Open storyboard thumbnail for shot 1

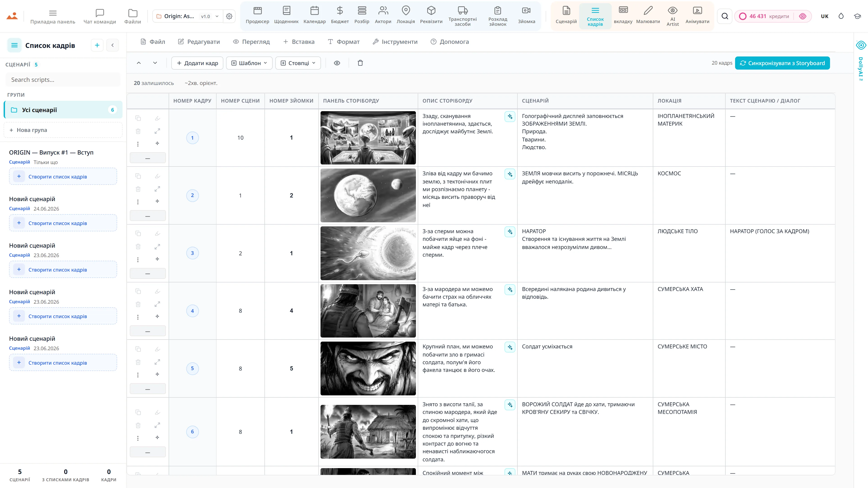coord(368,138)
